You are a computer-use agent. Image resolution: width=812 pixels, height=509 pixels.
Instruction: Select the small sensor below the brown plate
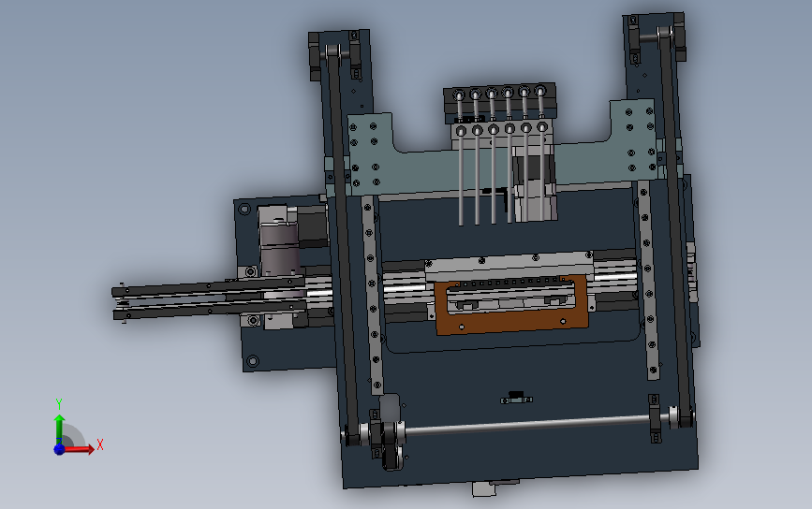point(516,398)
